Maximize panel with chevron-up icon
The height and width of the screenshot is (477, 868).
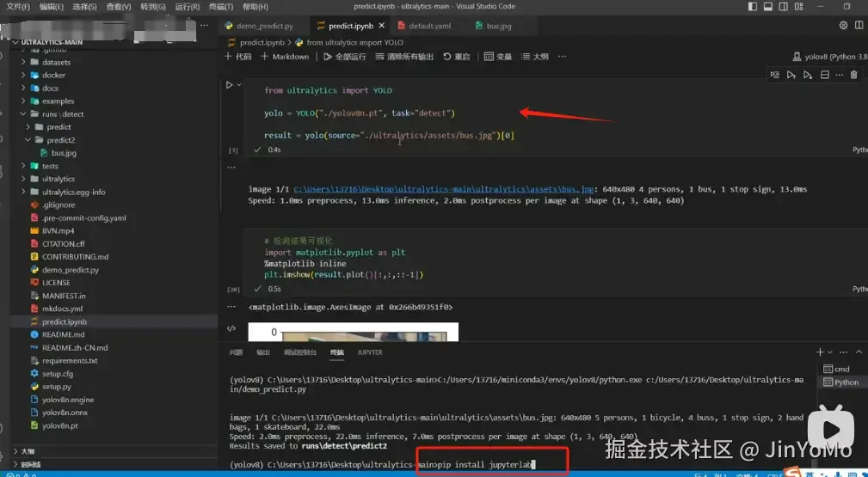pyautogui.click(x=859, y=352)
